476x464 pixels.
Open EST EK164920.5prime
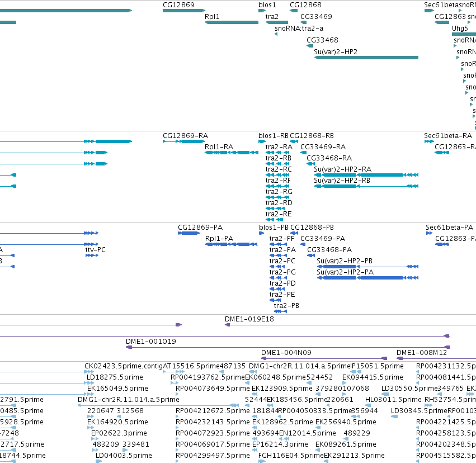click(x=117, y=422)
